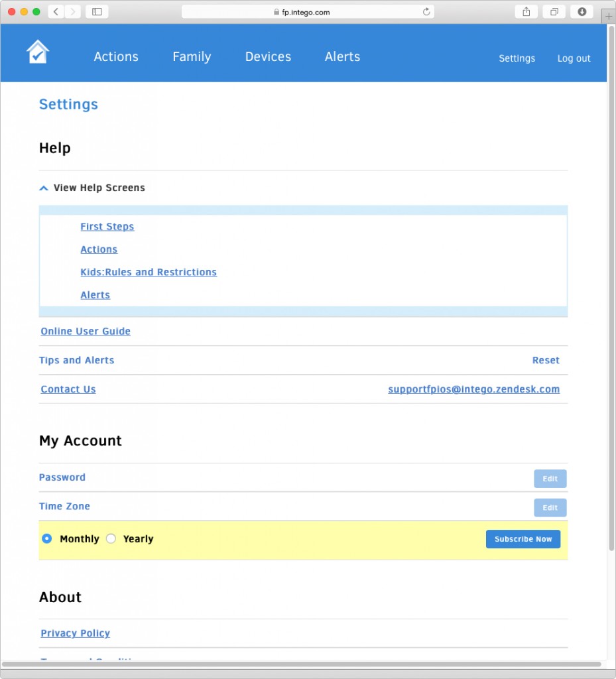This screenshot has height=679, width=616.
Task: Click the Tips and Alerts label
Action: (77, 360)
